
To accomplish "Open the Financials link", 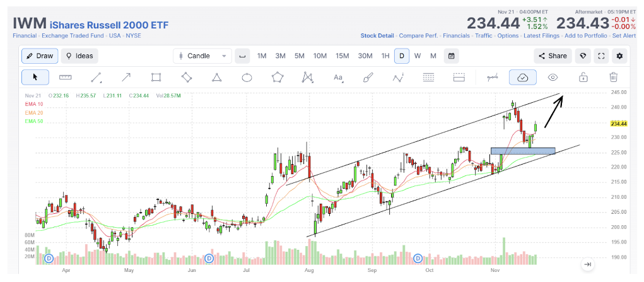I will [x=456, y=36].
